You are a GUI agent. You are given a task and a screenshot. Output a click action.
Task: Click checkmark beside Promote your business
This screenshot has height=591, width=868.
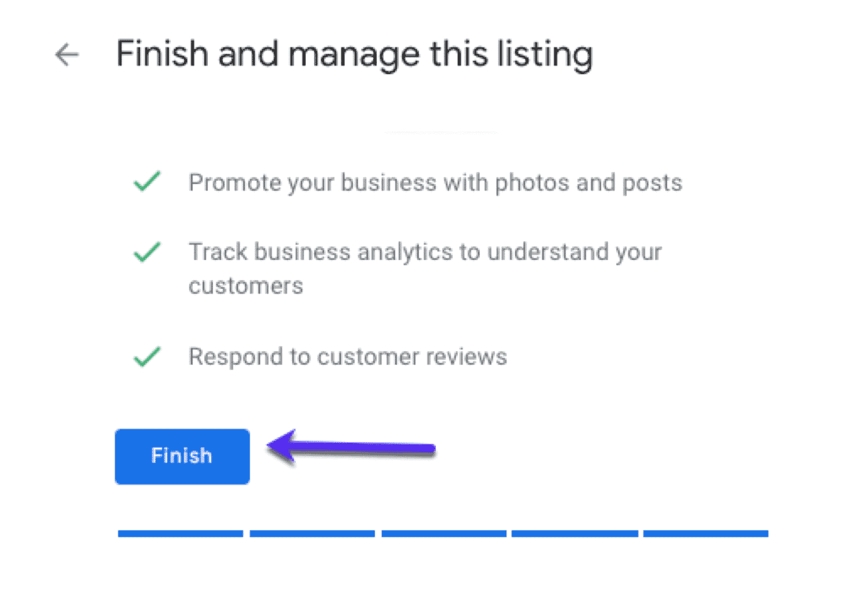147,182
